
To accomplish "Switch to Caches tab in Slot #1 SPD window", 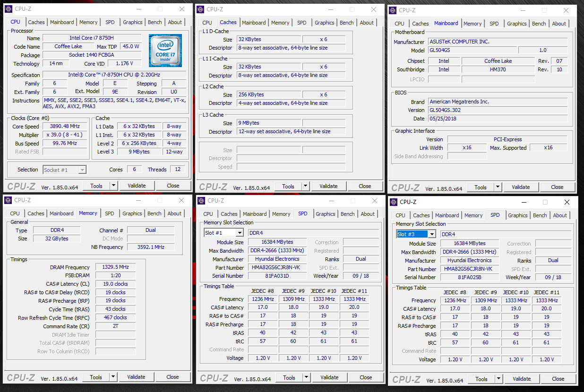I will (x=229, y=214).
